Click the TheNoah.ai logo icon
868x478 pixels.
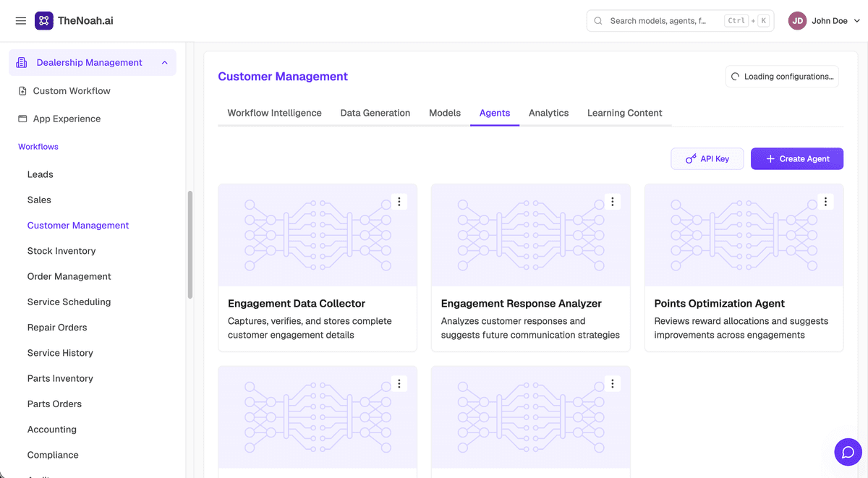point(43,20)
